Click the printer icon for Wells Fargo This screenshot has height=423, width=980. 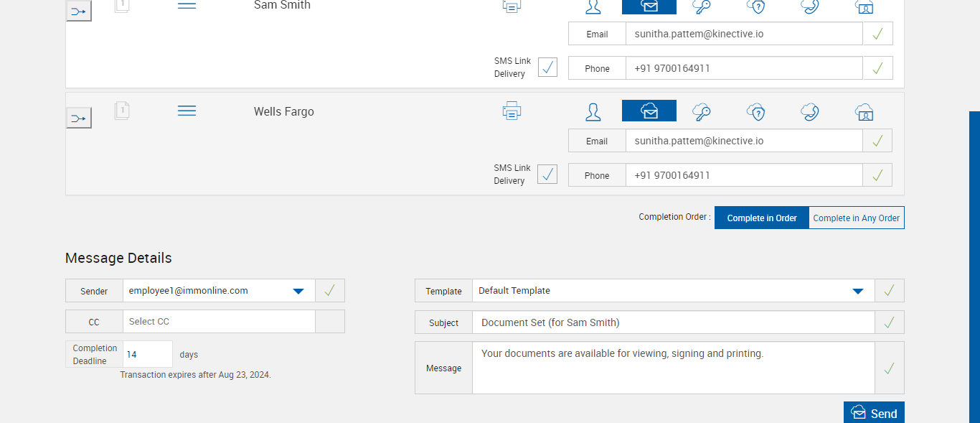512,111
